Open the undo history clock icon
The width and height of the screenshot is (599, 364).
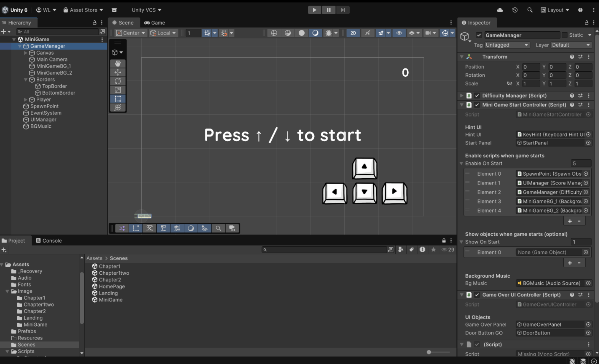pos(515,10)
